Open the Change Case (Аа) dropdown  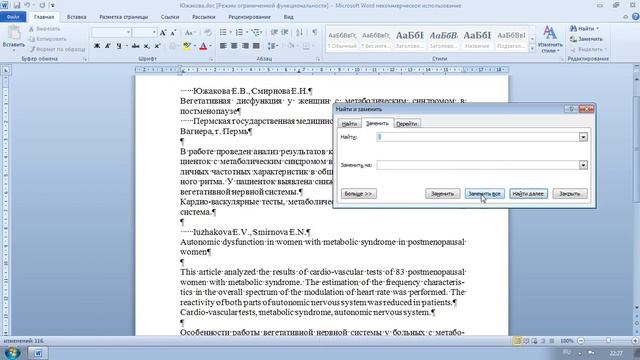pos(189,32)
